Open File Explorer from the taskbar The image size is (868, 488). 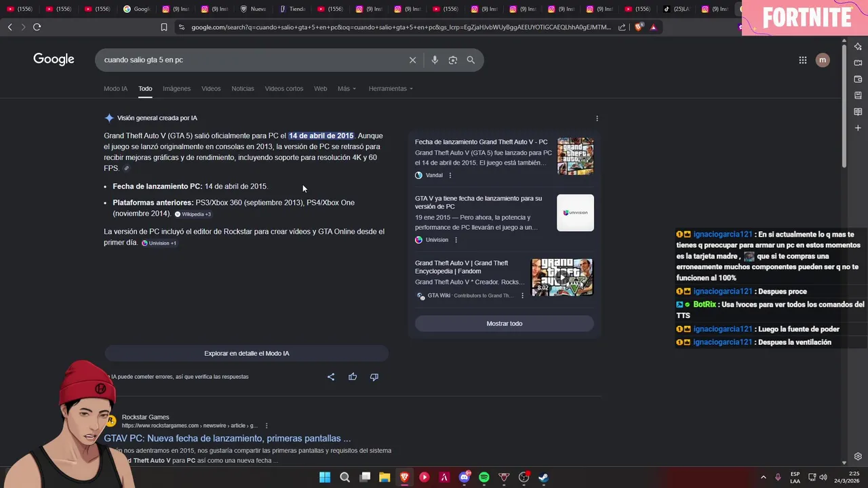coord(384,477)
